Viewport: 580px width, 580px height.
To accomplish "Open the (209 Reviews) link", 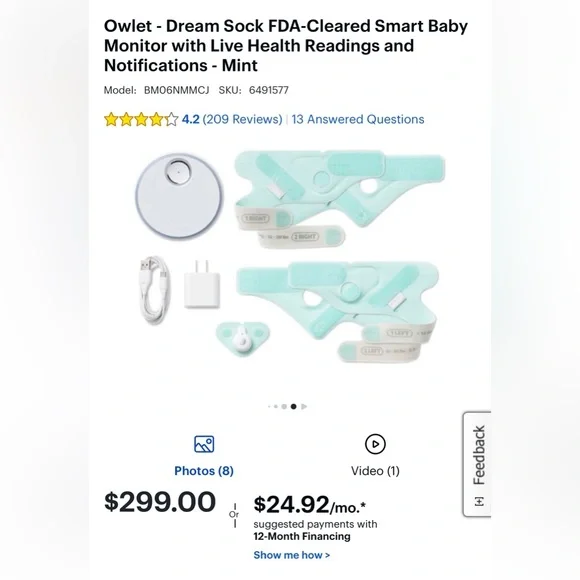I will (242, 119).
